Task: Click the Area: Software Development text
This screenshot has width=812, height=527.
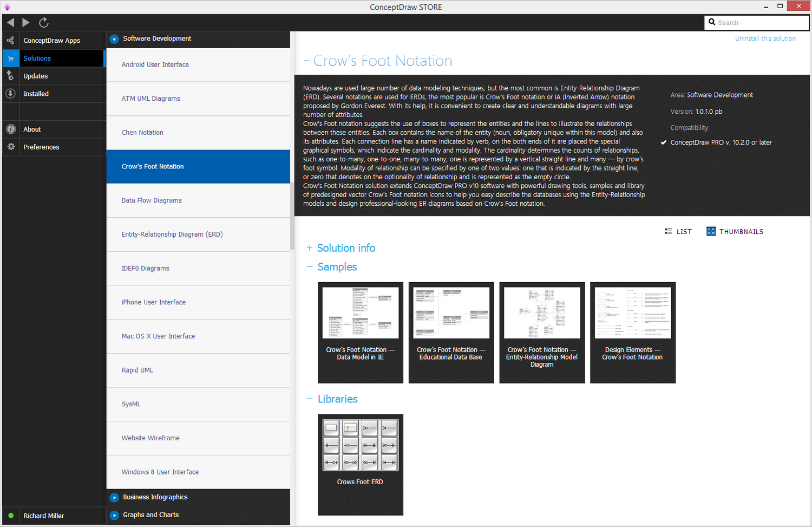Action: coord(712,95)
